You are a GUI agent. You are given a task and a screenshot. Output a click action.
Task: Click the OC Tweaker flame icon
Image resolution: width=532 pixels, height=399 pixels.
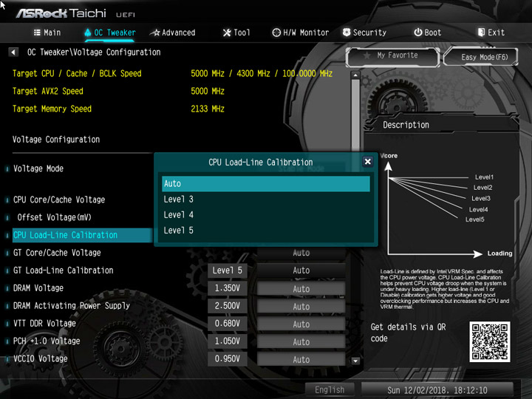(87, 33)
